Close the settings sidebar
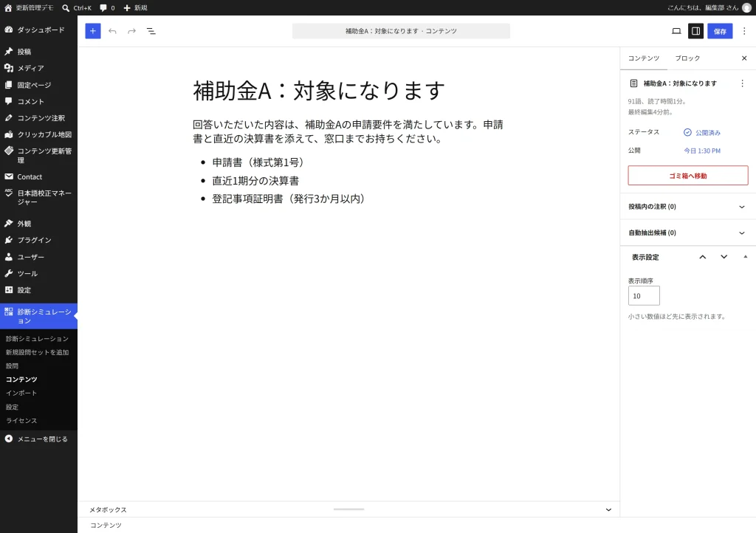The height and width of the screenshot is (533, 756). tap(744, 58)
